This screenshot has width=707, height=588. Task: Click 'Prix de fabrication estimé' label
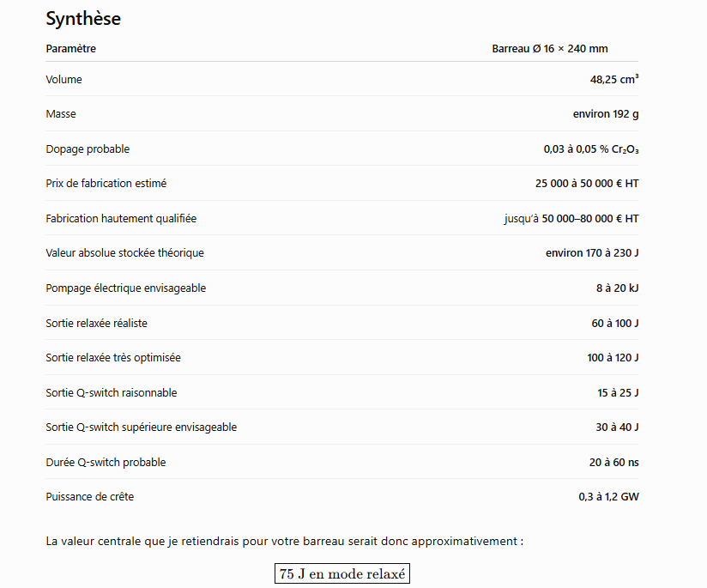[106, 184]
